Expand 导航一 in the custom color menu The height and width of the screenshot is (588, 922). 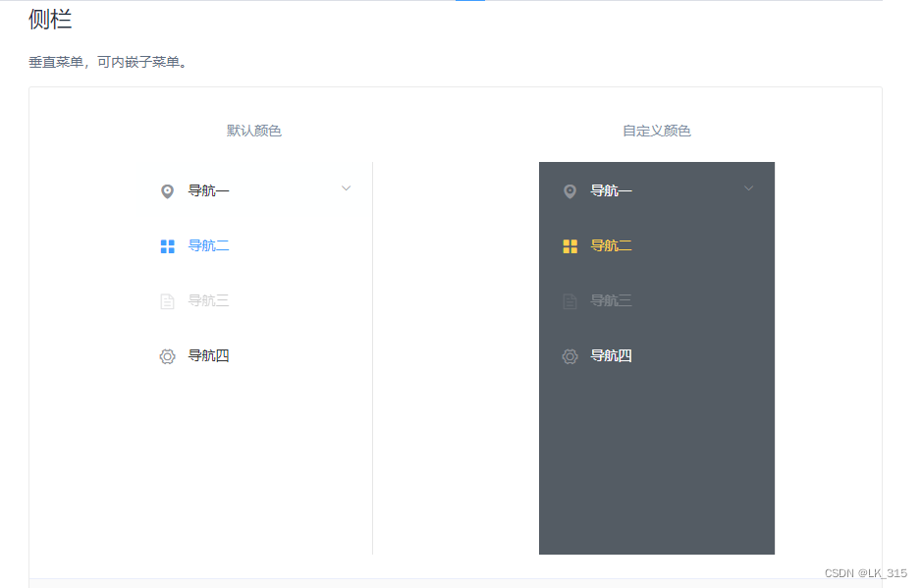tap(748, 188)
